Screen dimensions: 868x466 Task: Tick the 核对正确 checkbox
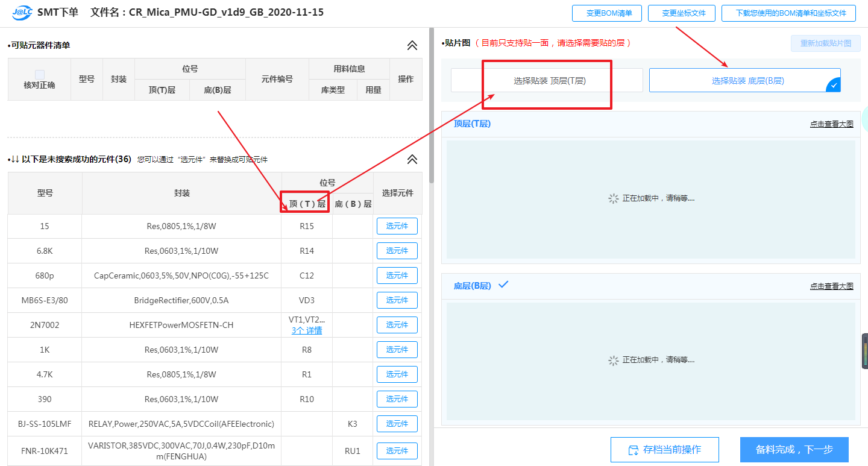(39, 74)
